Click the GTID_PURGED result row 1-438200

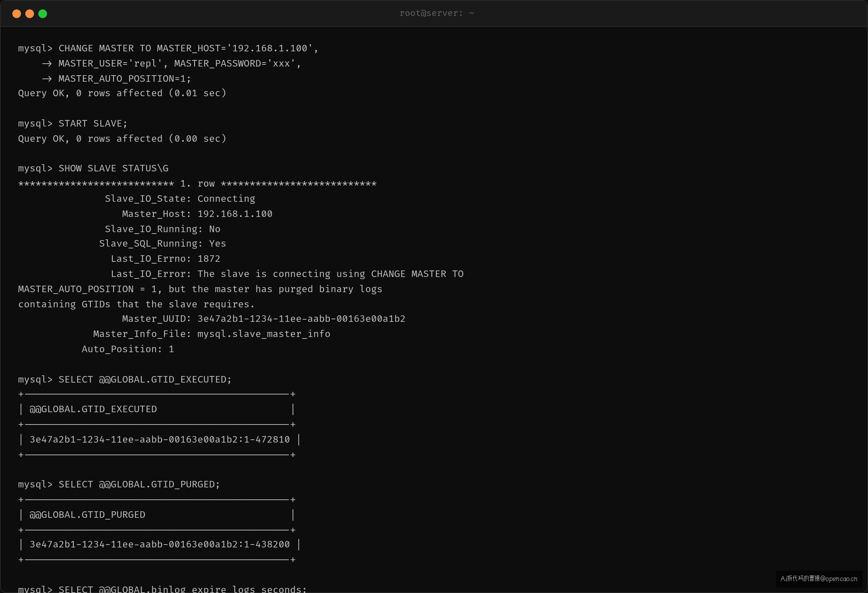coord(160,545)
